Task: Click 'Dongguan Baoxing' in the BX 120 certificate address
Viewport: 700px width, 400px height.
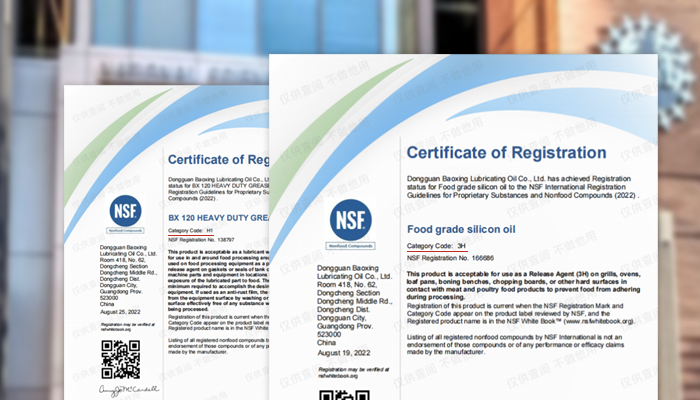Action: 123,247
